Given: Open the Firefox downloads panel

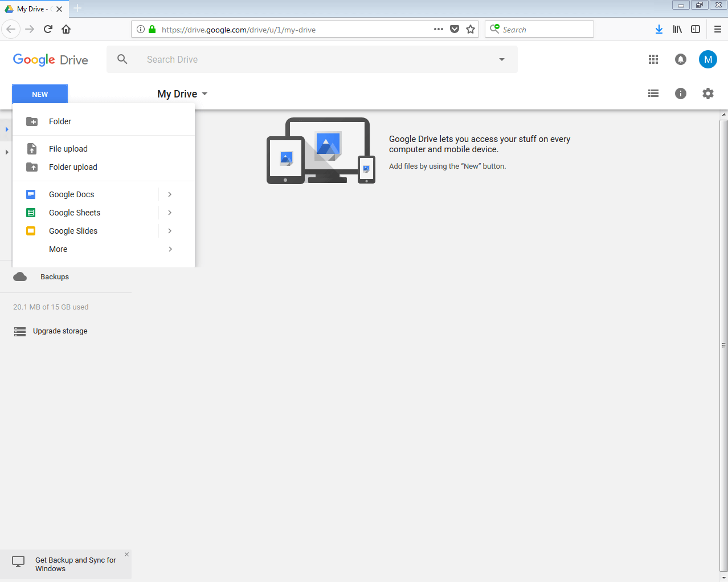Looking at the screenshot, I should 659,29.
